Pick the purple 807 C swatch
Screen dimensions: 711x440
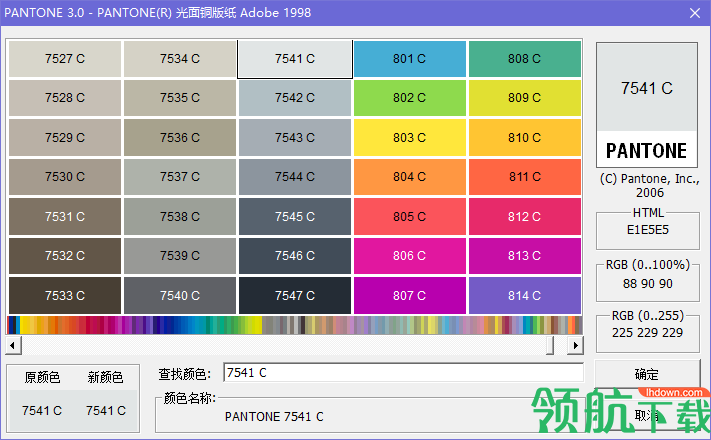tap(410, 295)
